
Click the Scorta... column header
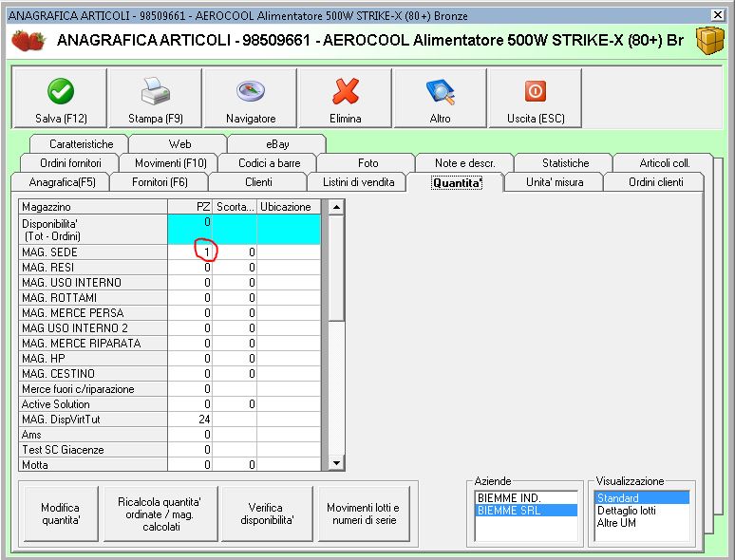pyautogui.click(x=235, y=207)
